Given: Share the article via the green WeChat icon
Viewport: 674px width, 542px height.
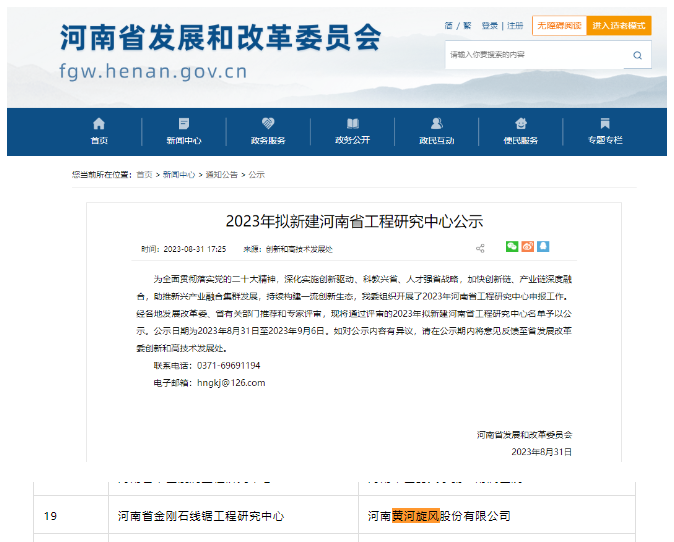Looking at the screenshot, I should pos(512,247).
